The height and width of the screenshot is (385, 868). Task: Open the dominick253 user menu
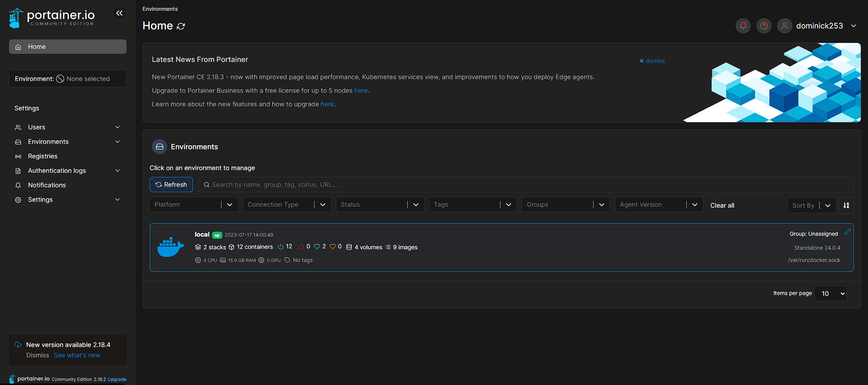(x=826, y=26)
